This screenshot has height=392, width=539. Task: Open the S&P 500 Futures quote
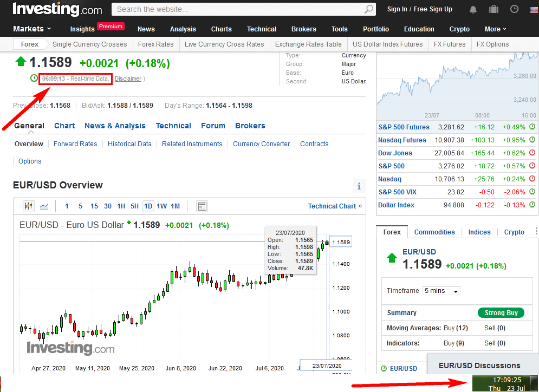(x=404, y=127)
